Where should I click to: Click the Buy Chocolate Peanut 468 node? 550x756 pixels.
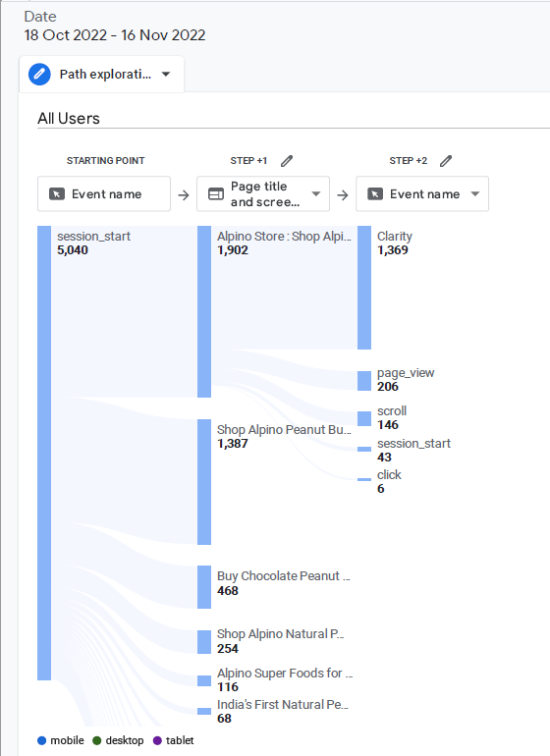pos(204,587)
